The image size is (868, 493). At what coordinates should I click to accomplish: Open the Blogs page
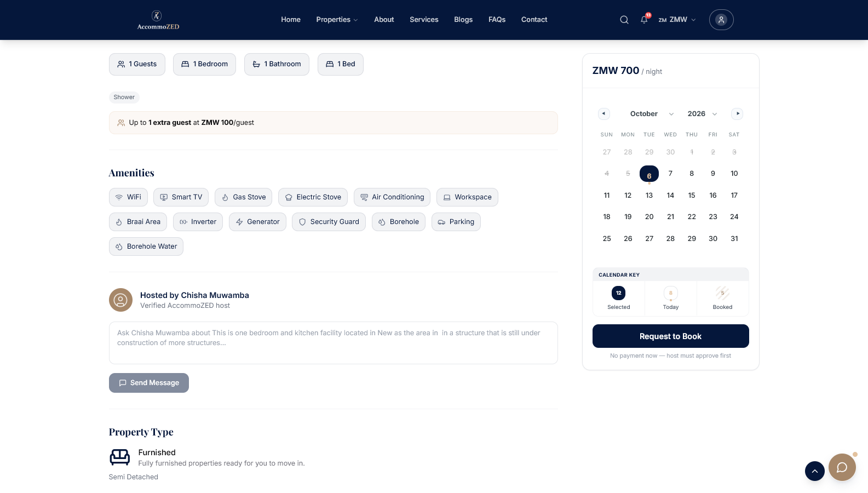coord(463,20)
